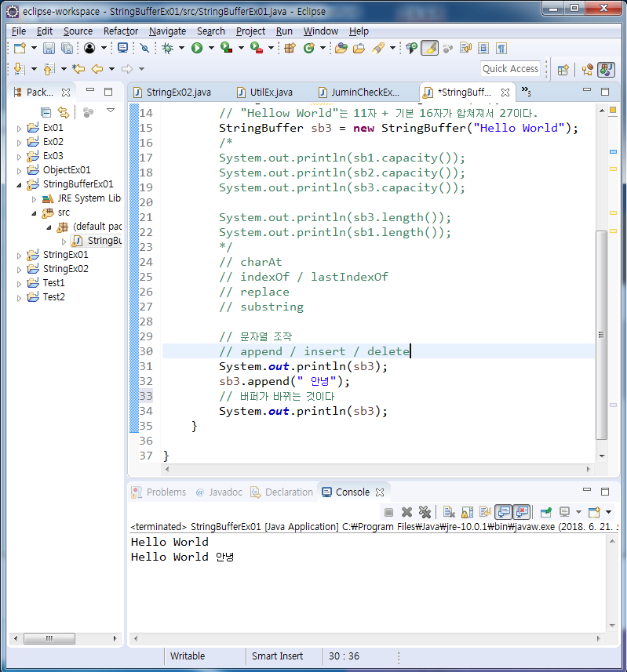Image resolution: width=627 pixels, height=672 pixels.
Task: Click Back navigation arrow
Action: point(97,68)
